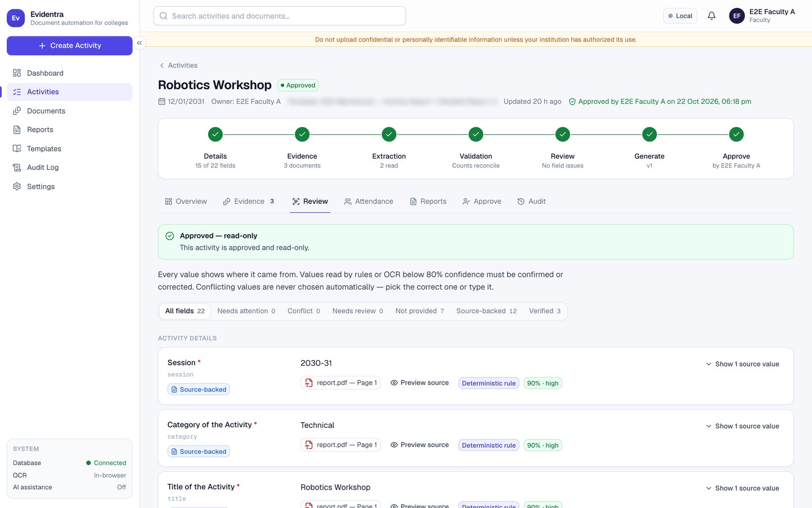Filter by Needs attention fields
812x508 pixels.
(246, 311)
